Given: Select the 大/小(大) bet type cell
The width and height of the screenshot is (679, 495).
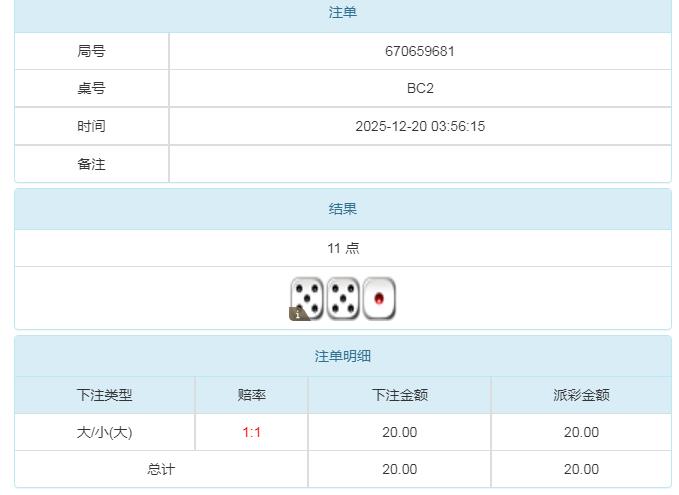Looking at the screenshot, I should click(105, 432).
